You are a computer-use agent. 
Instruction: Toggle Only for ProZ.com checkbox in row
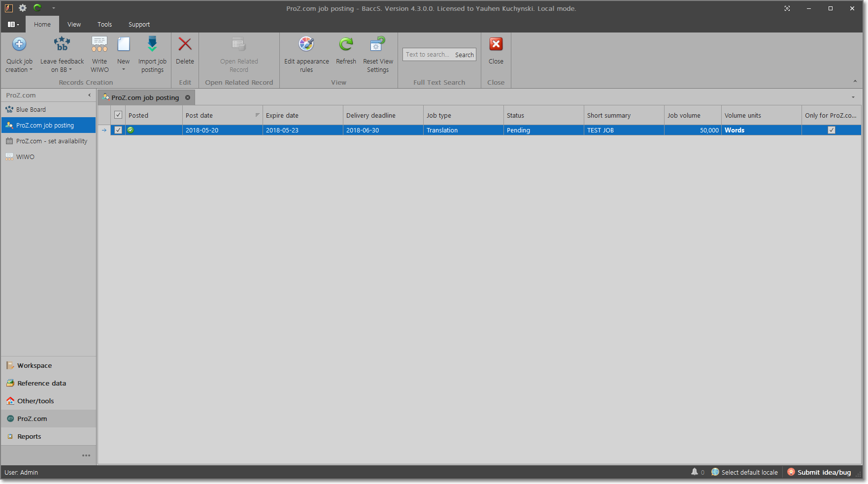click(832, 130)
